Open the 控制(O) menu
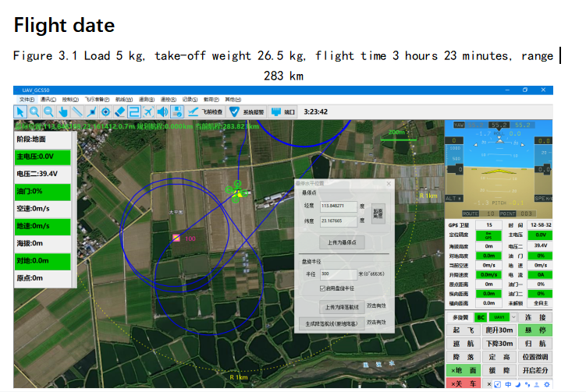 pyautogui.click(x=70, y=100)
